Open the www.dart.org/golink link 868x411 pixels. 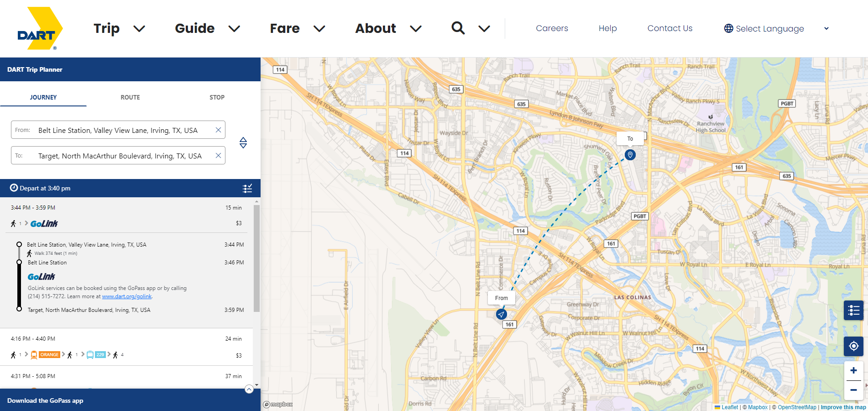(x=126, y=296)
